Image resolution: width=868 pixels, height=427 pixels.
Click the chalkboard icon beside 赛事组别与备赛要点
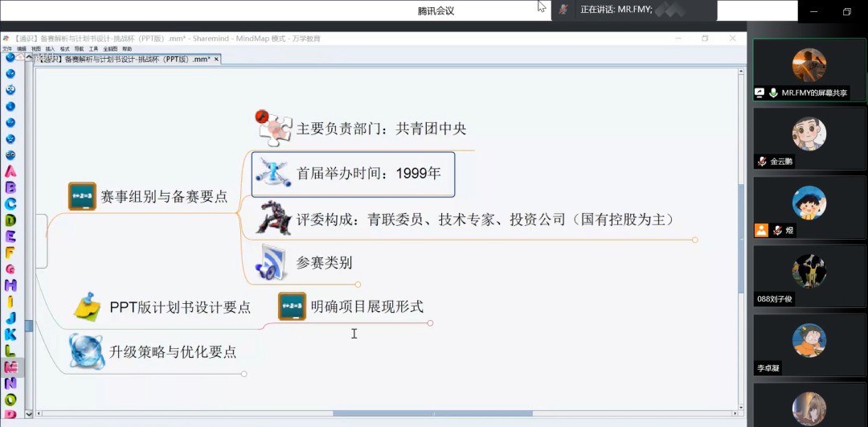pyautogui.click(x=82, y=196)
